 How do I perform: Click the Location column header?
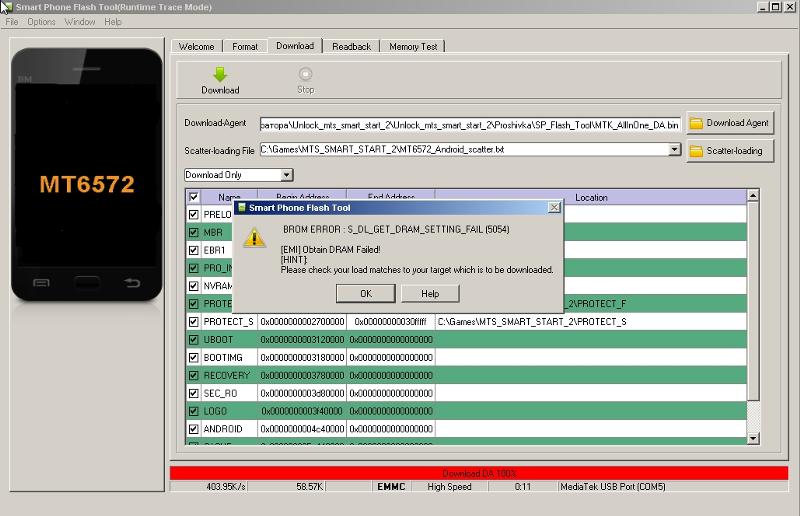591,198
